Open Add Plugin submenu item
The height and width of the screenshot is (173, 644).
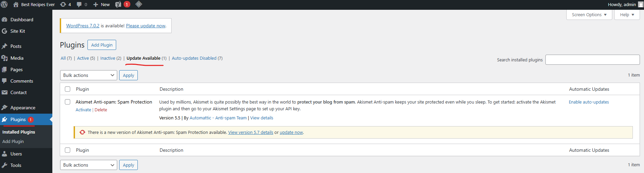coord(13,142)
